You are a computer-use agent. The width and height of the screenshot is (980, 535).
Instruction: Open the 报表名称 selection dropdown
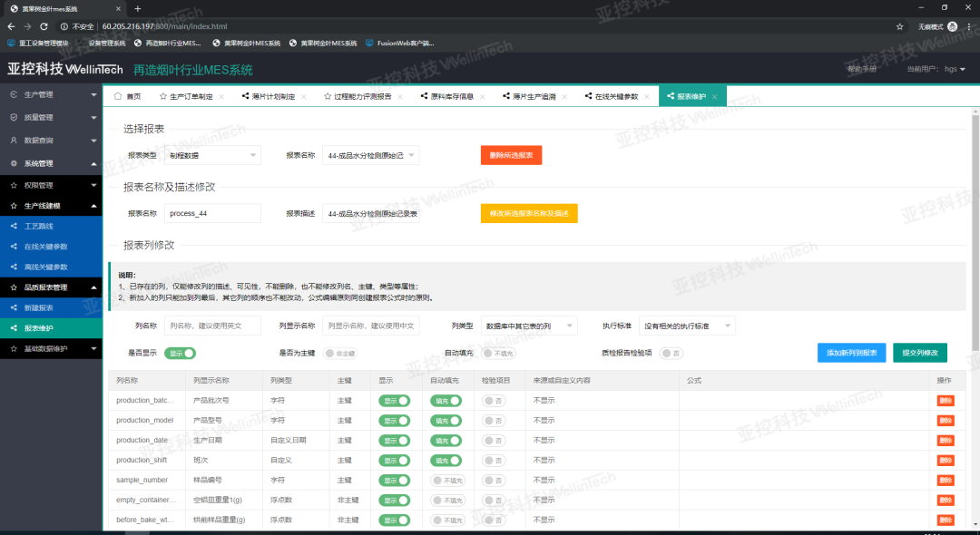pyautogui.click(x=370, y=155)
